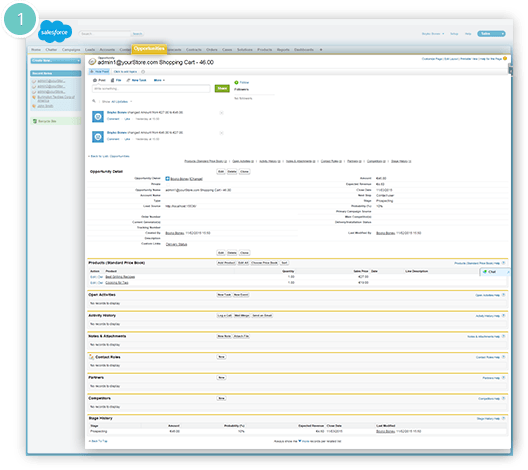Click the opportunity icon beside the page title
Screen dimensions: 528x470
92,62
